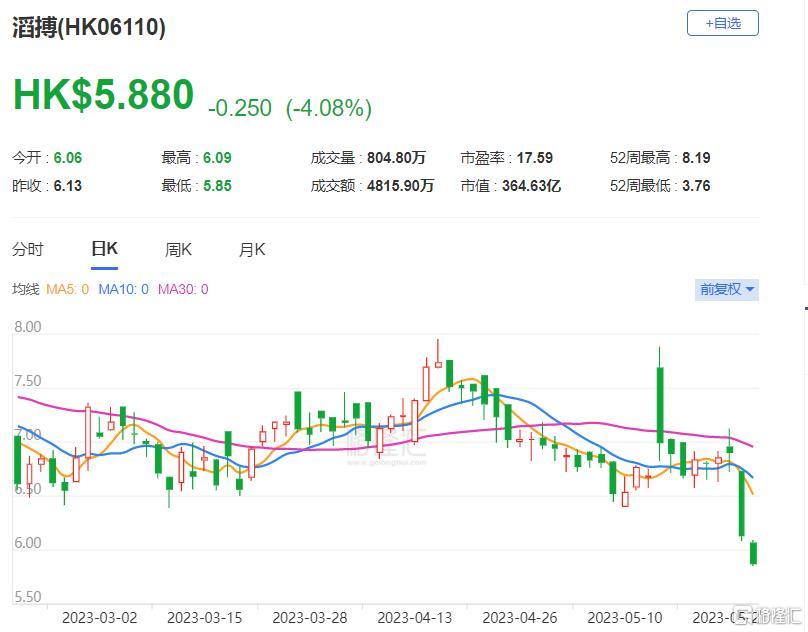Click the 52周最高 value 8.19
Screen dimensions: 808x632
coord(696,158)
